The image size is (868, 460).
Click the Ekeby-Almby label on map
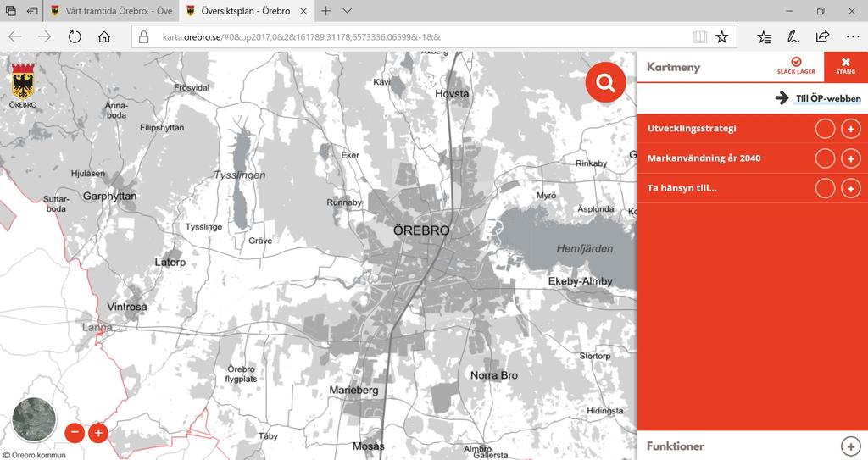point(580,281)
